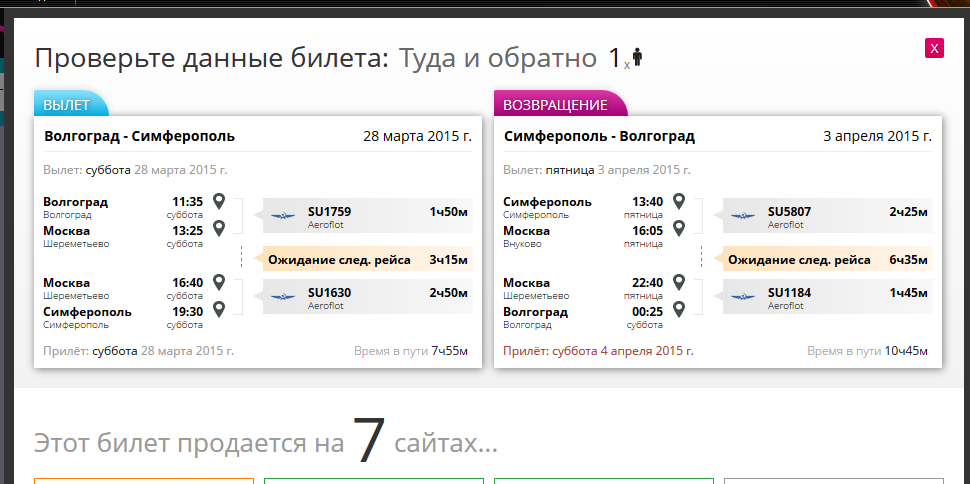Viewport: 970px width, 484px height.
Task: Select the ВЫЛЕТ tab label
Action: click(x=66, y=105)
